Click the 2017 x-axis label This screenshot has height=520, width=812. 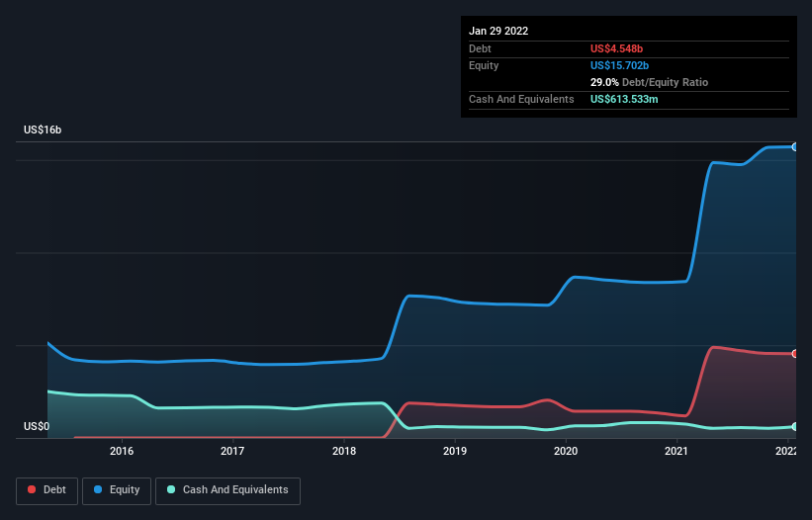click(x=232, y=451)
